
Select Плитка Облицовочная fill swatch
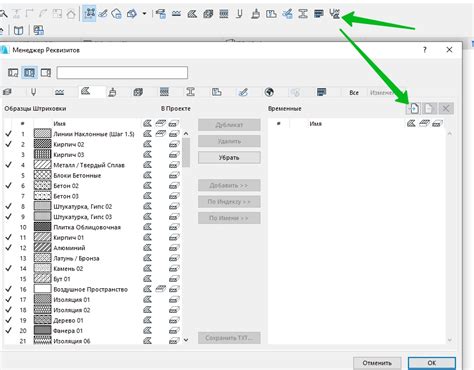[x=42, y=227]
